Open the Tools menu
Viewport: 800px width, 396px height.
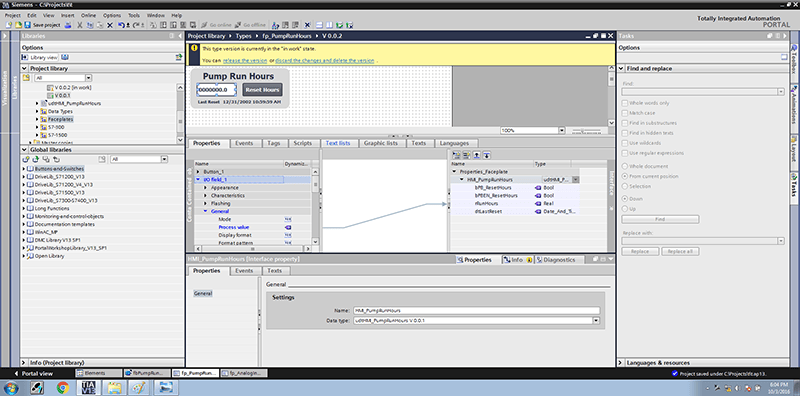tap(134, 15)
